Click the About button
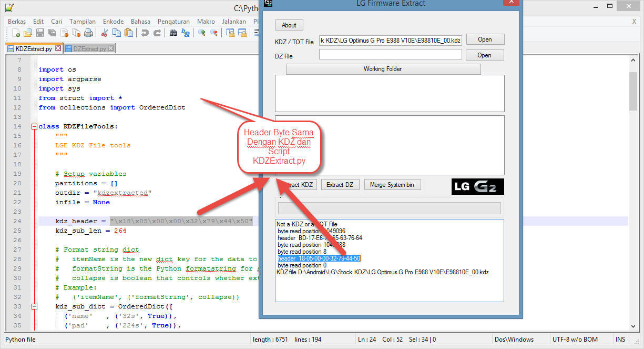This screenshot has width=644, height=349. pos(289,25)
